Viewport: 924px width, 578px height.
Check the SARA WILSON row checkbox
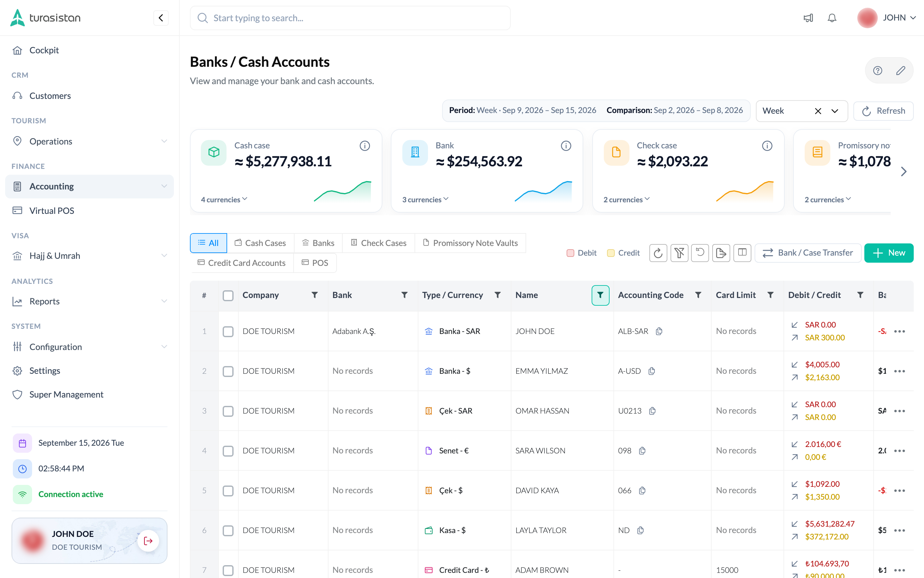[x=228, y=451]
